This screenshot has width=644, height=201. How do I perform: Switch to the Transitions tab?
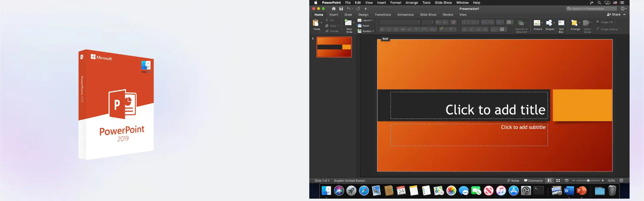click(383, 15)
